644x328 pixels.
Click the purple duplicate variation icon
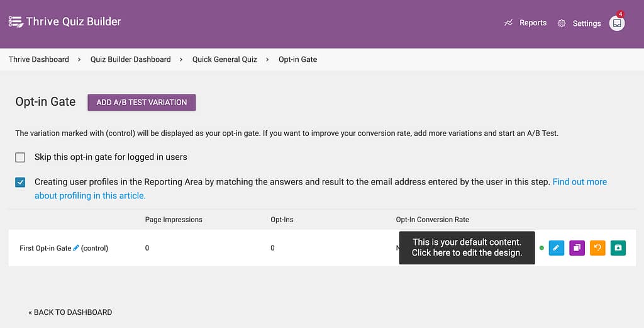click(577, 248)
